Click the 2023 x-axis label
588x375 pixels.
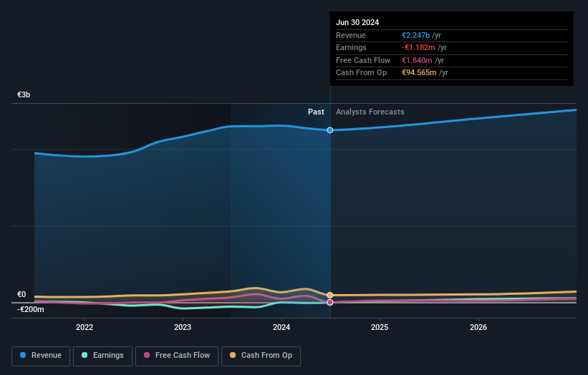pos(183,327)
